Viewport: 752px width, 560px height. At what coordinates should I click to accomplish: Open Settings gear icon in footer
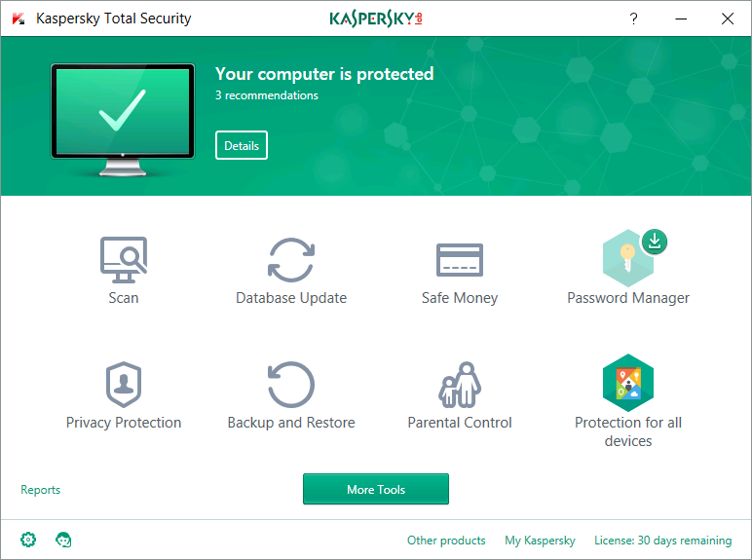(x=28, y=540)
